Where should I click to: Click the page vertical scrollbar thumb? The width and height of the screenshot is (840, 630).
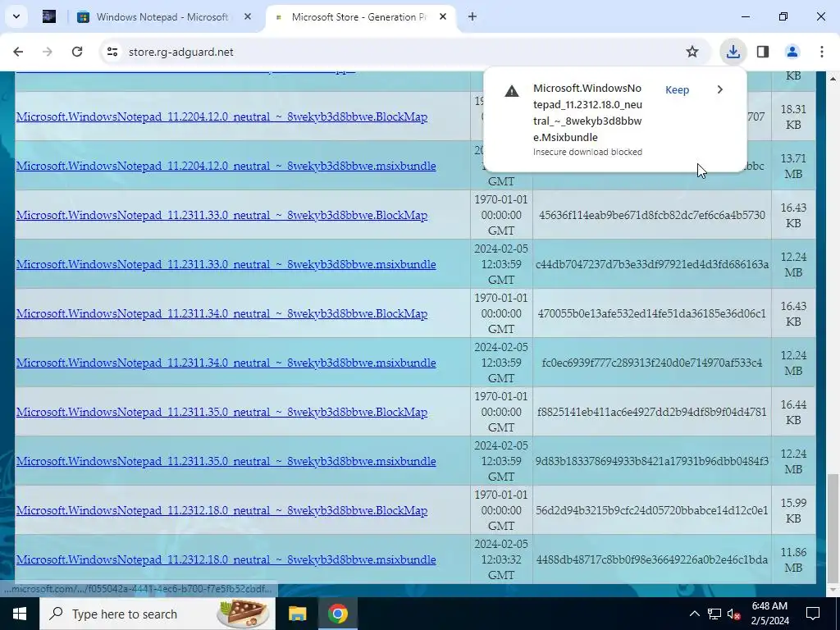coord(833,527)
